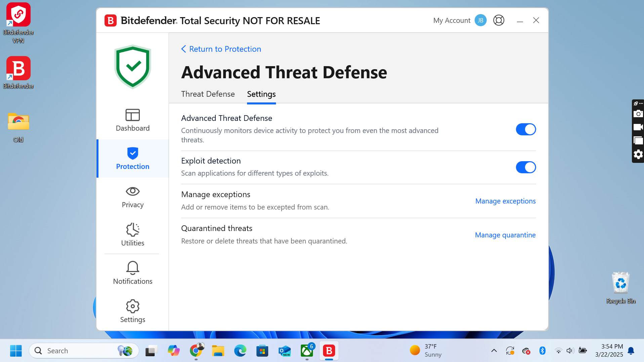The width and height of the screenshot is (644, 362).
Task: Open the support lifebuoy icon
Action: [499, 20]
